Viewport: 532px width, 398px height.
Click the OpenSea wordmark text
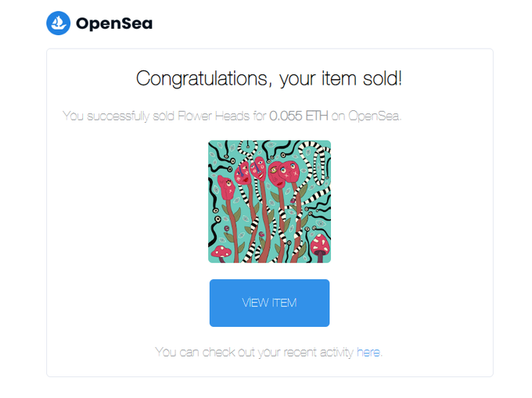(x=114, y=23)
